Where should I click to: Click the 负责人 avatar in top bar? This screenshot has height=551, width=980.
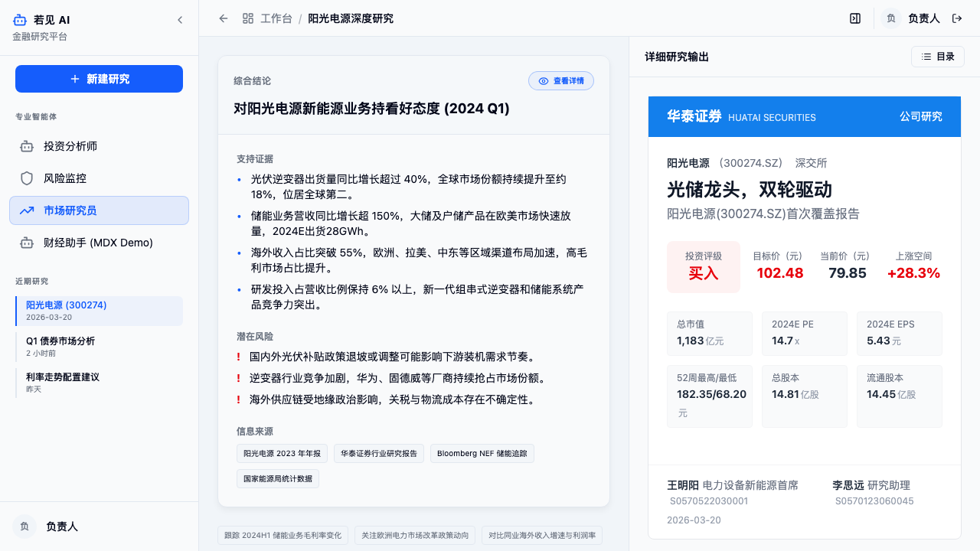(890, 18)
